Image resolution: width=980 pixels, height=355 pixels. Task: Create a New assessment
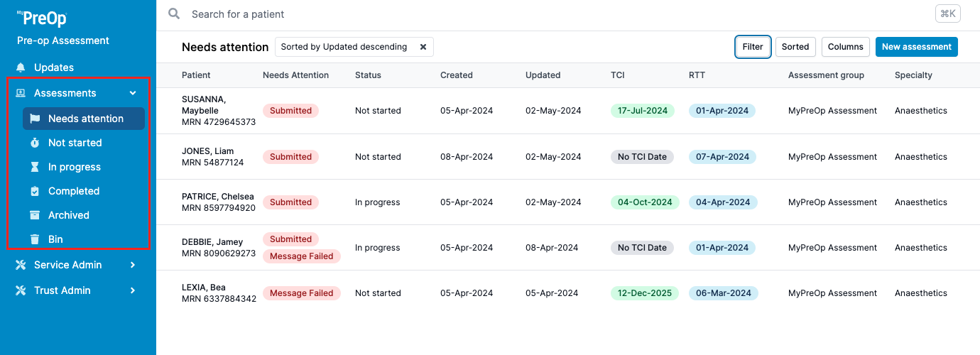tap(916, 47)
